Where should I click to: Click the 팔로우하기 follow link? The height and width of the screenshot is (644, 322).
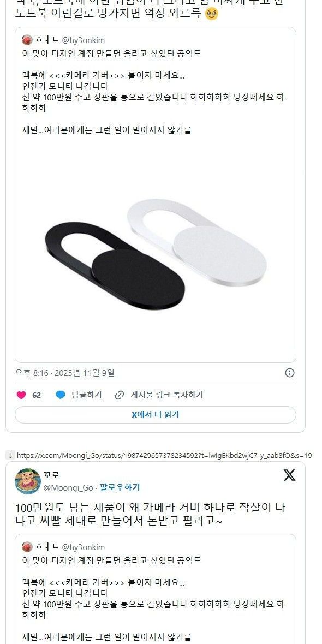120,487
